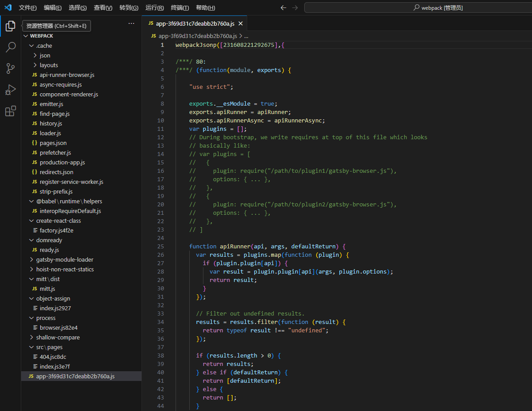Expand the gatsby-module-loader folder
This screenshot has width=532, height=411.
tap(81, 259)
